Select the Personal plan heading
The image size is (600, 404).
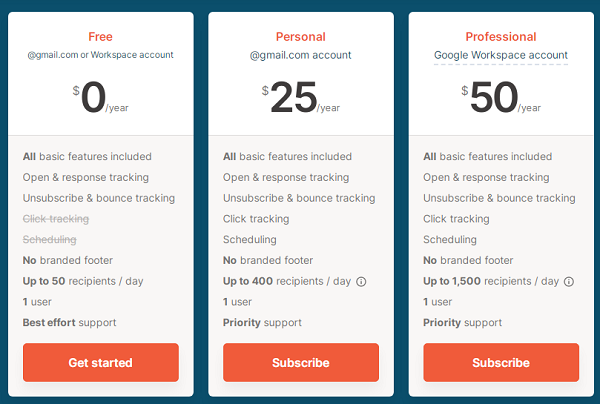click(301, 37)
